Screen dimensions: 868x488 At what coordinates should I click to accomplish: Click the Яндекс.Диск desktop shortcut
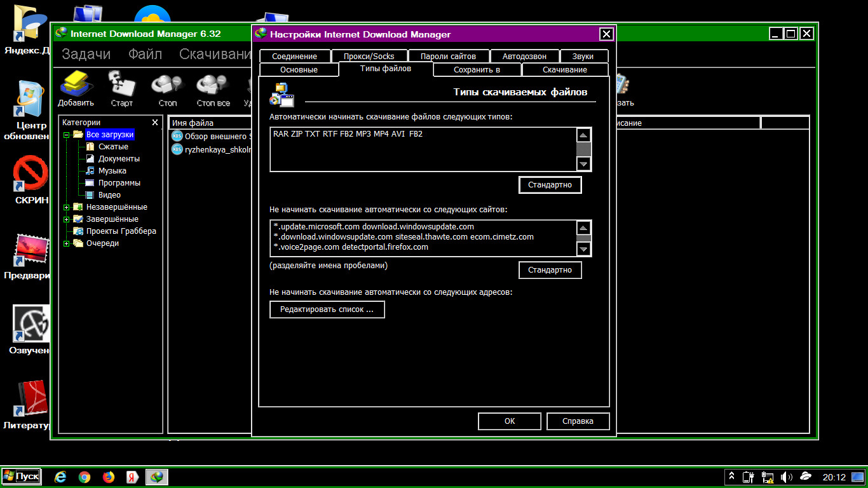(x=27, y=30)
